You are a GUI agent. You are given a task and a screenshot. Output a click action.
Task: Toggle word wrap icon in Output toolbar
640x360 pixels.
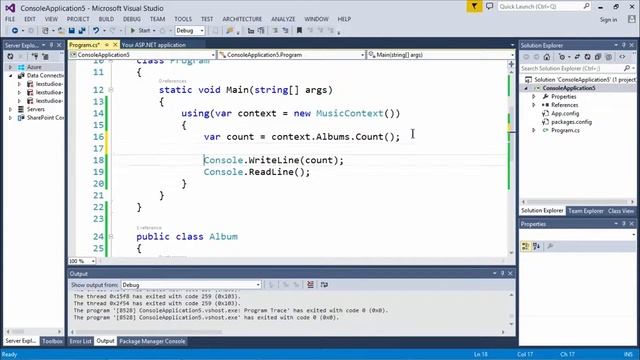point(324,284)
